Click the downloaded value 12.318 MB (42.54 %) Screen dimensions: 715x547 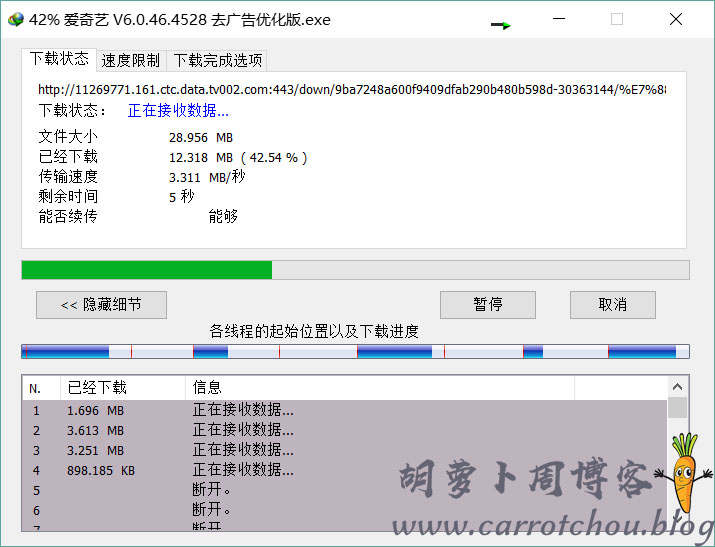[238, 158]
